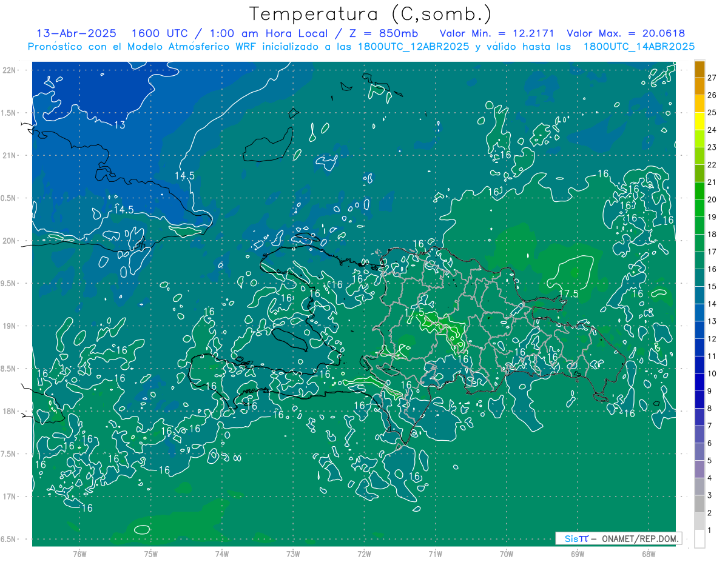This screenshot has height=562, width=728.
Task: Click "Valor Max. = 20.0618" readout
Action: point(625,33)
